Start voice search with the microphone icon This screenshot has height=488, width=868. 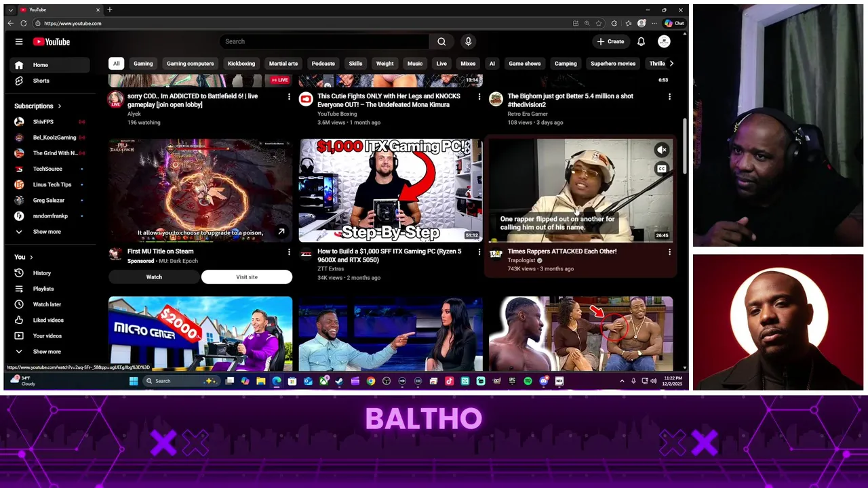coord(468,41)
